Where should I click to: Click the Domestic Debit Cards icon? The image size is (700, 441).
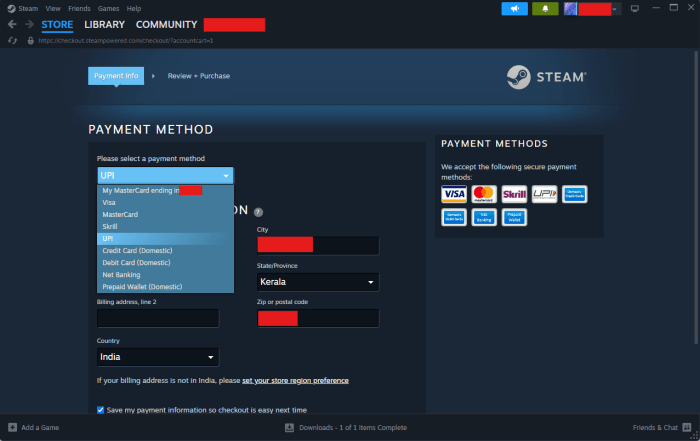pos(454,217)
